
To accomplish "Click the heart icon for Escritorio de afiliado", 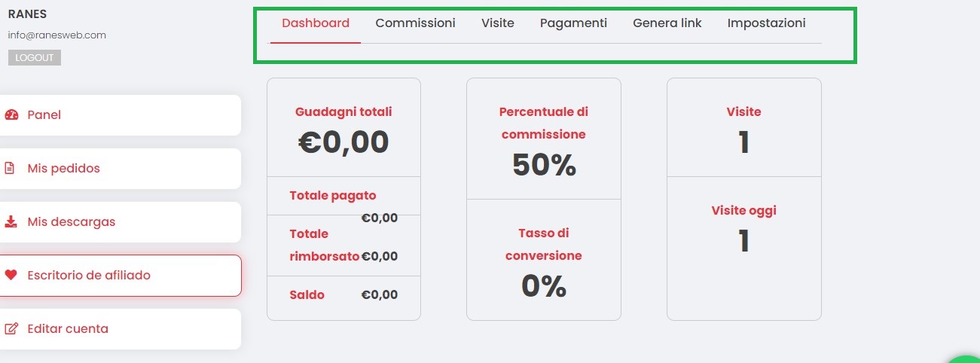I will [x=11, y=276].
